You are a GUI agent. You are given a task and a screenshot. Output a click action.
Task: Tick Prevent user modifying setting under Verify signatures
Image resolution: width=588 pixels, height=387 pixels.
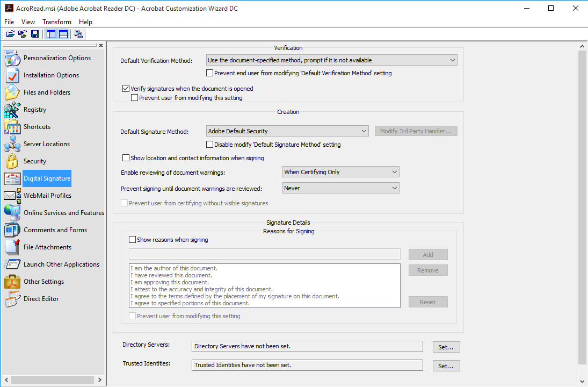[134, 98]
